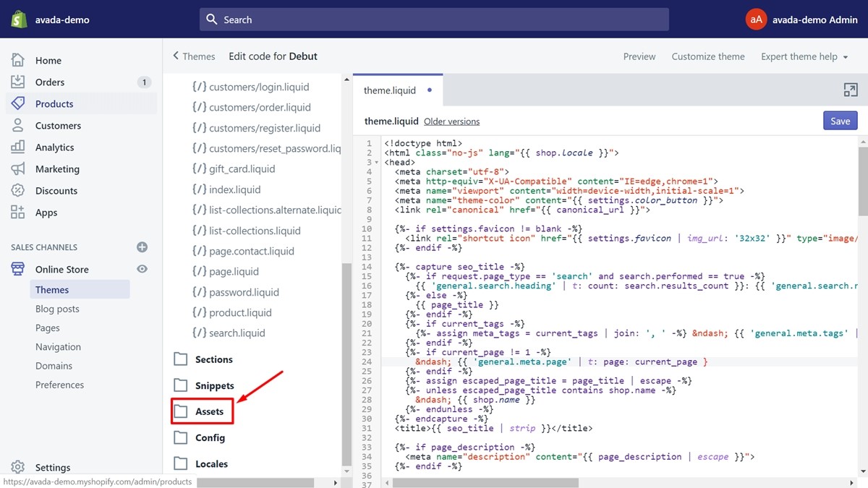
Task: Open Home in the sidebar
Action: pos(48,61)
